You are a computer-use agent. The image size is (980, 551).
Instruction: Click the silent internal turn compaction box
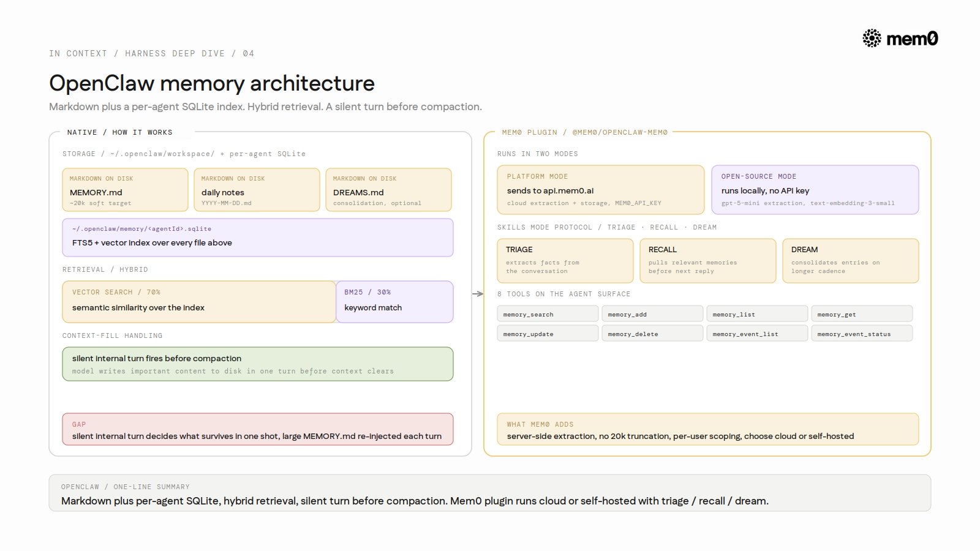258,364
